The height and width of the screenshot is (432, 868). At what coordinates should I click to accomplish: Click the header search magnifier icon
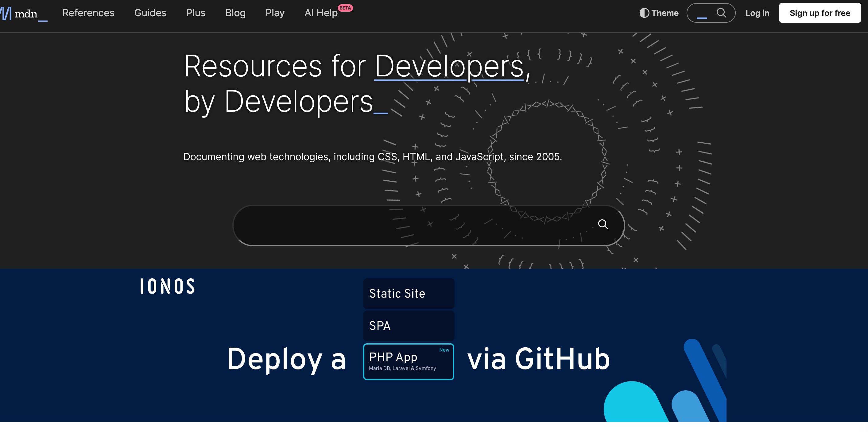coord(721,13)
